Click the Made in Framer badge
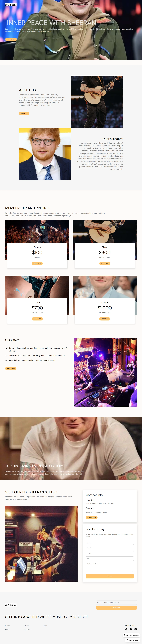Image resolution: width=142 pixels, height=644 pixels. (x=133, y=640)
